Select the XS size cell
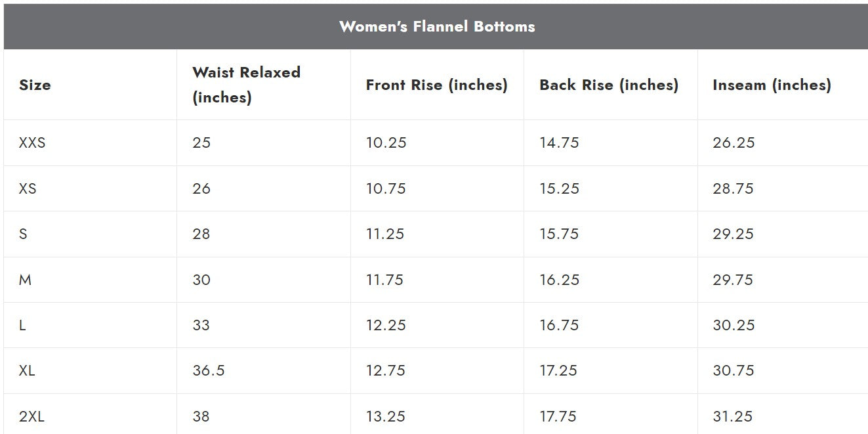The width and height of the screenshot is (868, 434). tap(28, 188)
